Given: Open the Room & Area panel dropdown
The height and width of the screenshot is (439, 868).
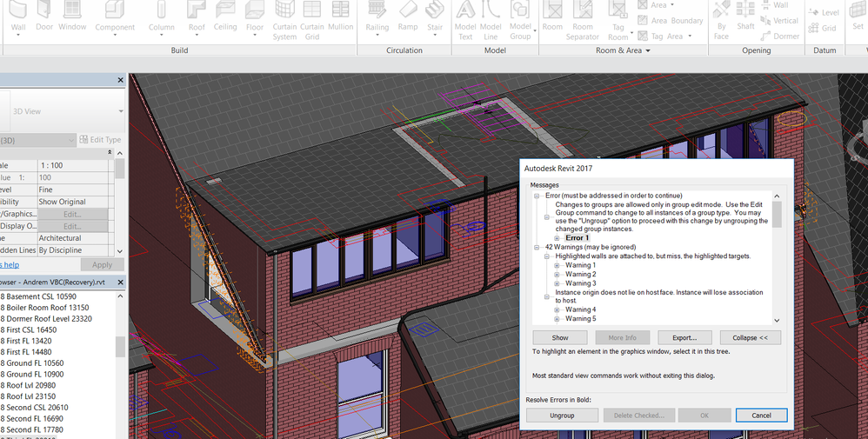Looking at the screenshot, I should point(648,51).
